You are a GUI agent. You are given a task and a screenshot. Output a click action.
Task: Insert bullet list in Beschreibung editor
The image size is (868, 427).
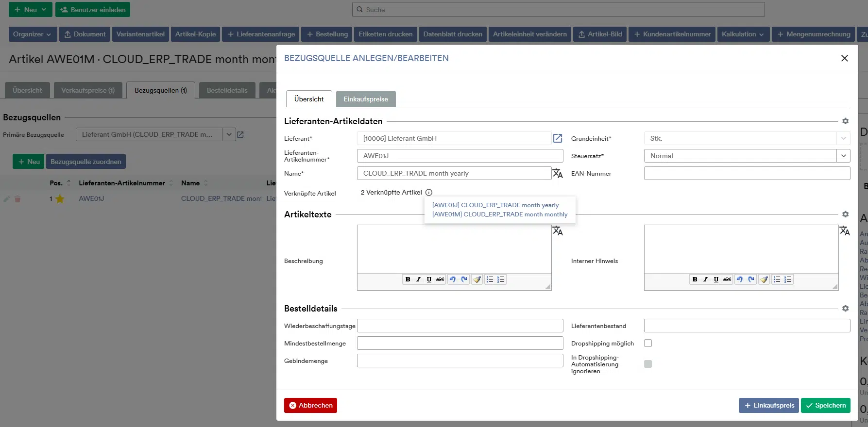[490, 279]
